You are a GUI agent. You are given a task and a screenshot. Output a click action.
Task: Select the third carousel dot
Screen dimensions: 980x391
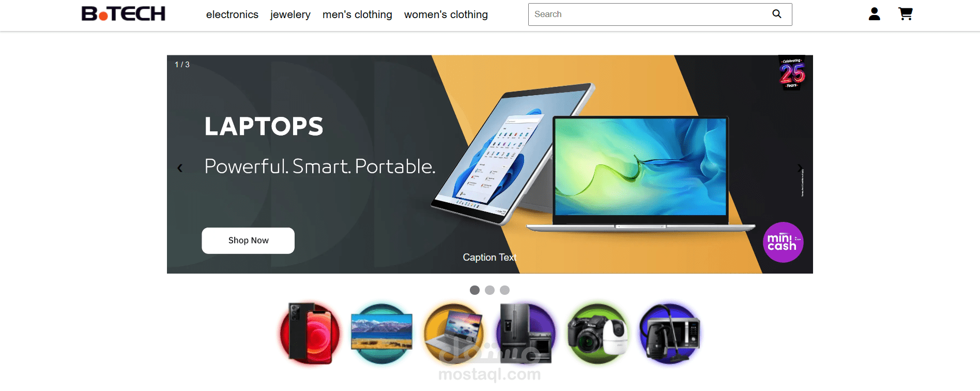[x=504, y=290]
